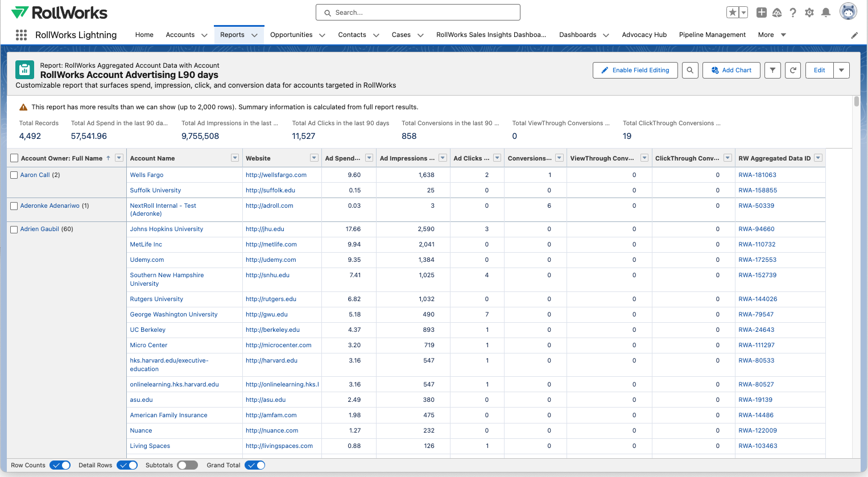Check the Aaron Call row checkbox
Screen dimensions: 868x477
point(14,175)
